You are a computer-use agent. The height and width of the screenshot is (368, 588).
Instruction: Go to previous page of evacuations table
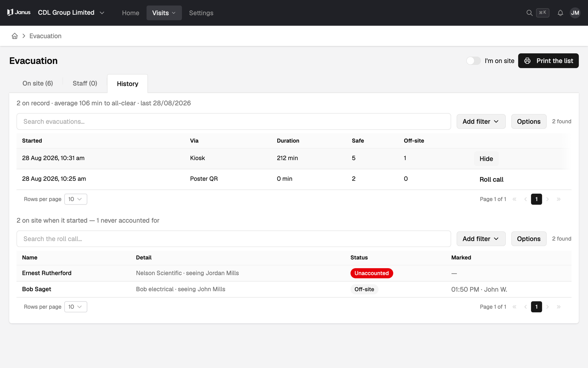(x=525, y=199)
